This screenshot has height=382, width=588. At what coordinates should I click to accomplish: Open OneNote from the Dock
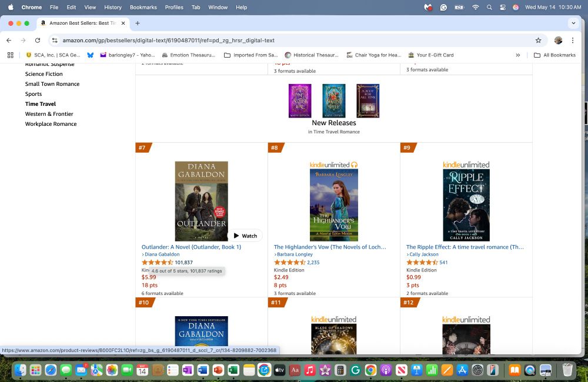pyautogui.click(x=188, y=370)
